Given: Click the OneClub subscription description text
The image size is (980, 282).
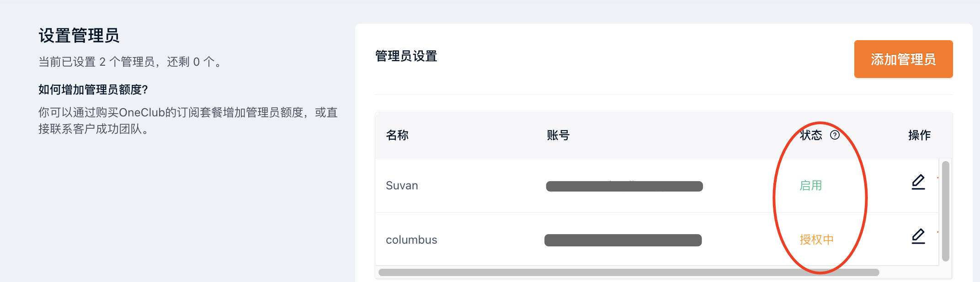Looking at the screenshot, I should coord(188,121).
